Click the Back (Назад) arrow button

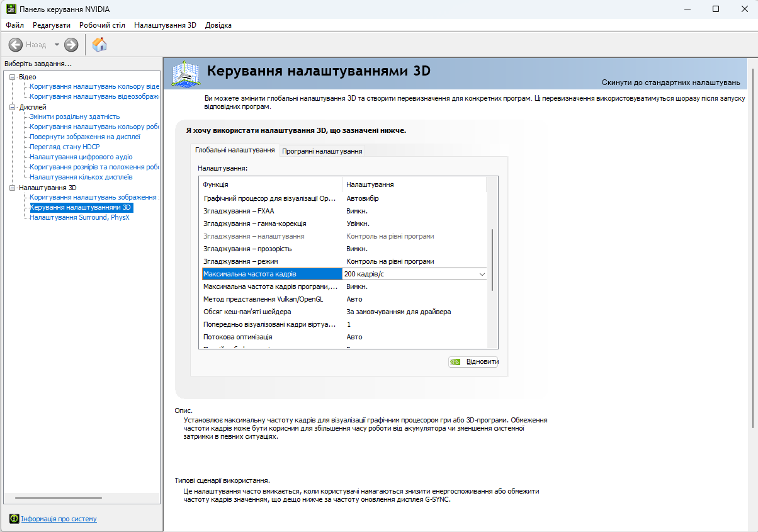[16, 45]
